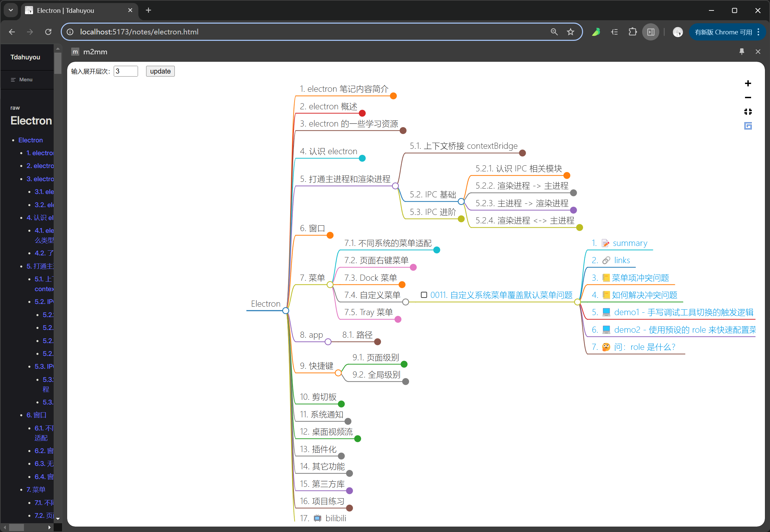
Task: Click the mindmap zoom out minus icon
Action: point(748,97)
